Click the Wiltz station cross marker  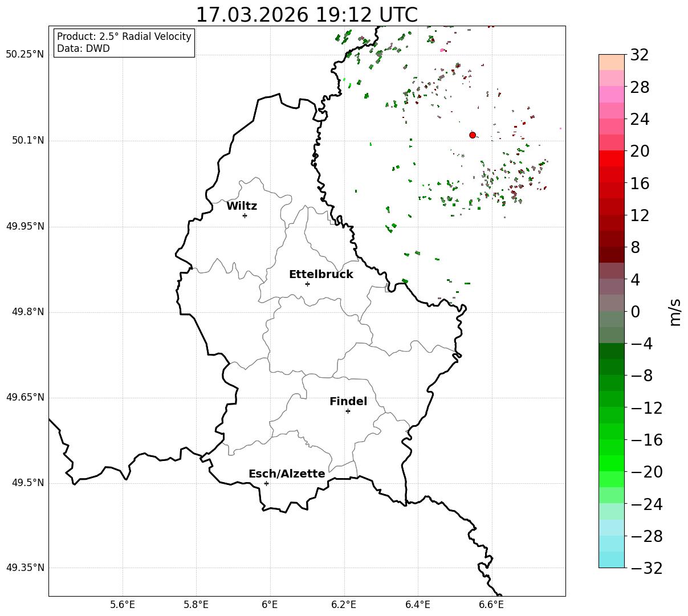point(245,215)
